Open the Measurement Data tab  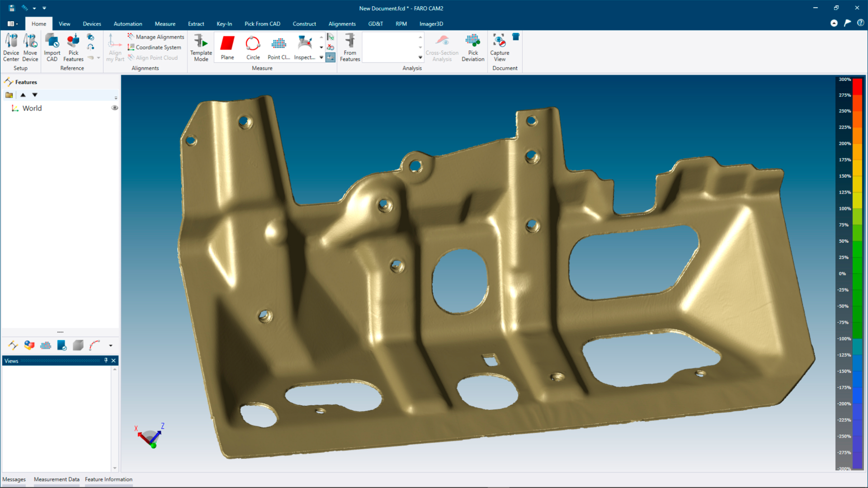click(x=57, y=479)
